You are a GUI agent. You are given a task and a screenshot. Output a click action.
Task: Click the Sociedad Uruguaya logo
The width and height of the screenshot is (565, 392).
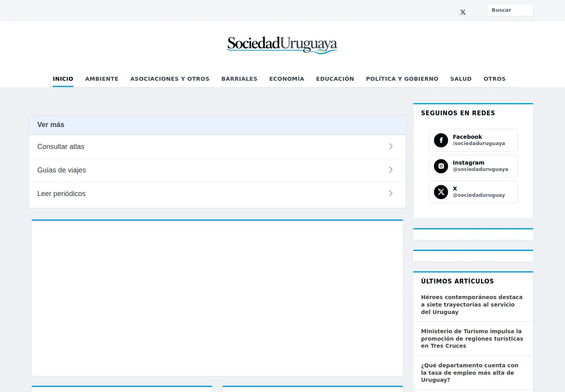pos(282,45)
